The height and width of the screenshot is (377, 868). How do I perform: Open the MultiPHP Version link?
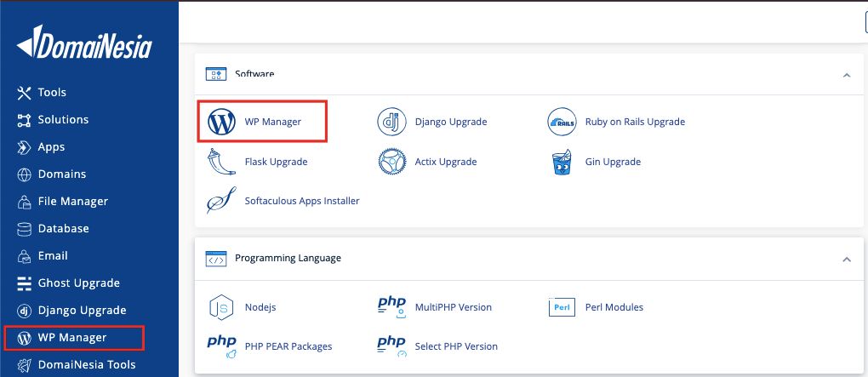click(454, 307)
